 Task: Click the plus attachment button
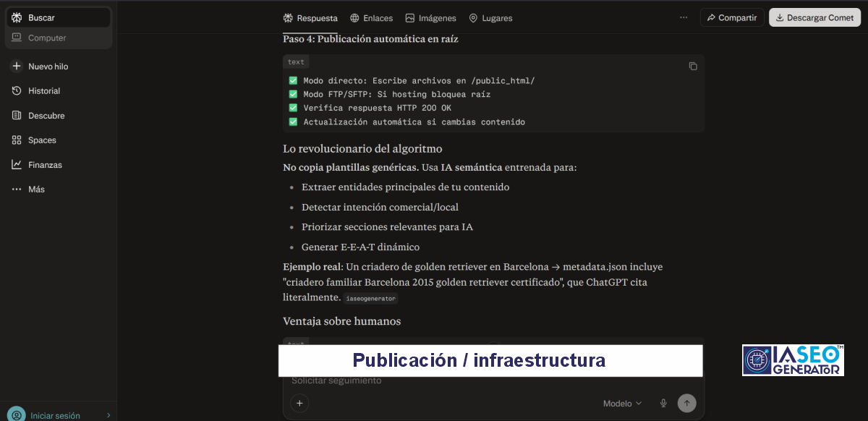[x=299, y=404]
